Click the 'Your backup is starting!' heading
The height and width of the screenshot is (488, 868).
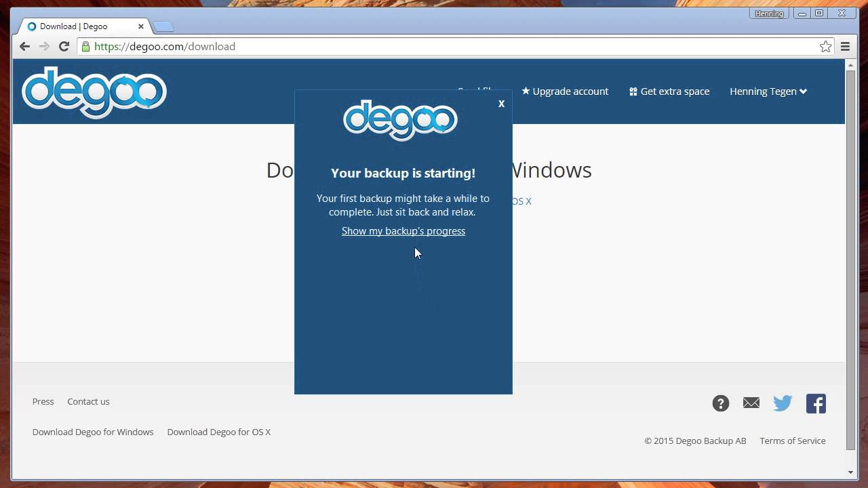[403, 173]
